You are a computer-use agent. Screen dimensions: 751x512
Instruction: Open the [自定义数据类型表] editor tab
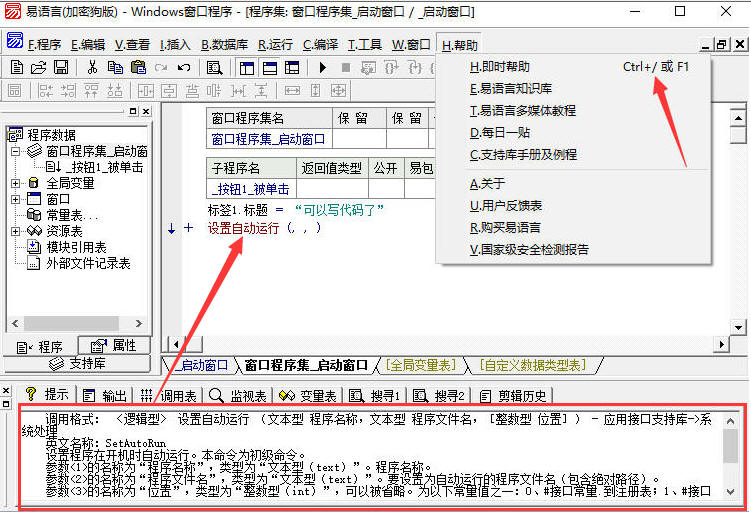tap(533, 365)
